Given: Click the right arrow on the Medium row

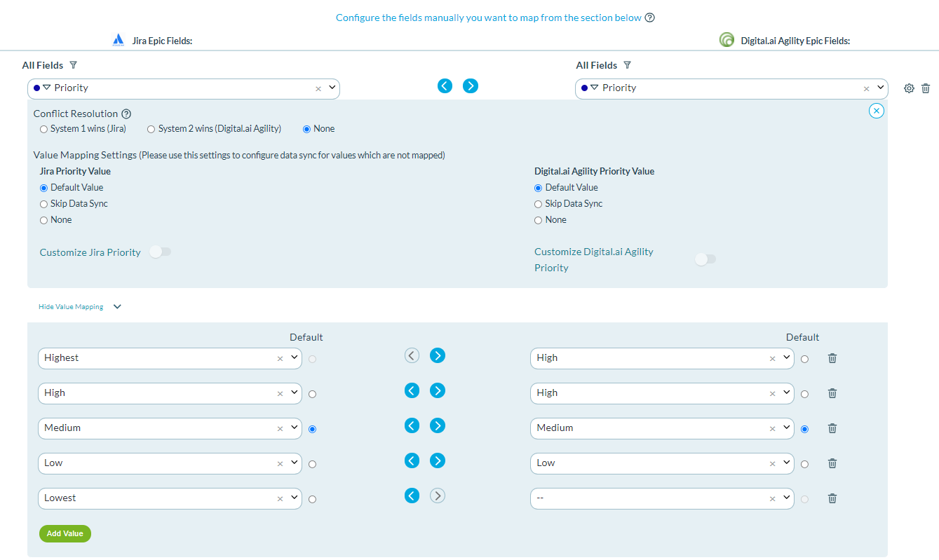Looking at the screenshot, I should click(x=438, y=425).
